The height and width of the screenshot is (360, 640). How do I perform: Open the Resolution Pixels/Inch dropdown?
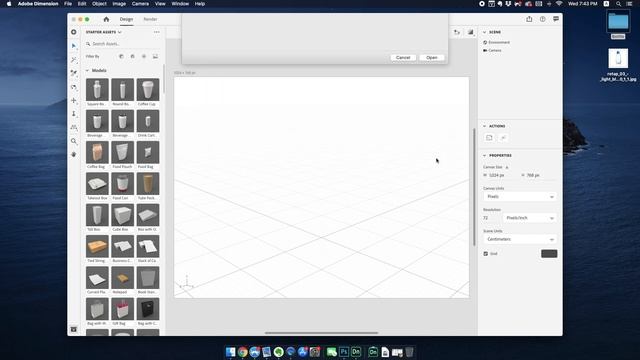tap(530, 218)
